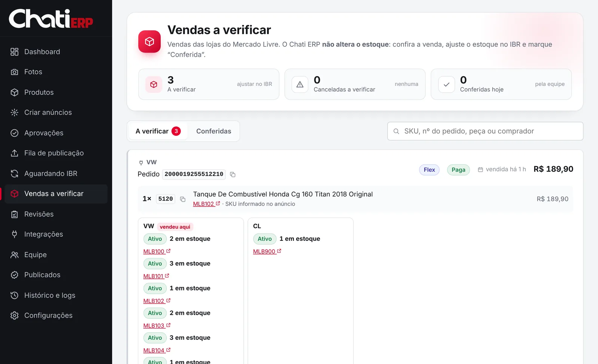Copy order number 2000019255512210
The width and height of the screenshot is (598, 364).
tap(232, 174)
